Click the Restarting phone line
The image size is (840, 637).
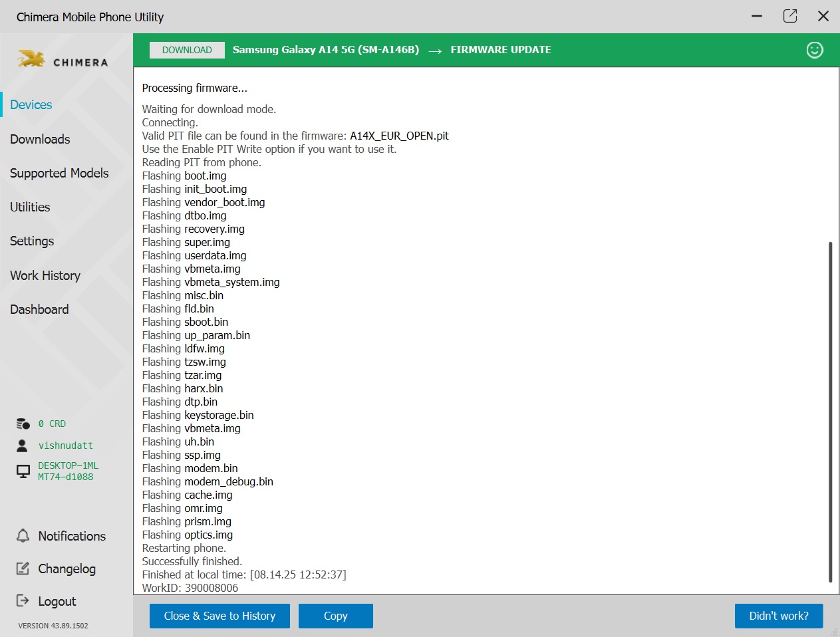184,548
